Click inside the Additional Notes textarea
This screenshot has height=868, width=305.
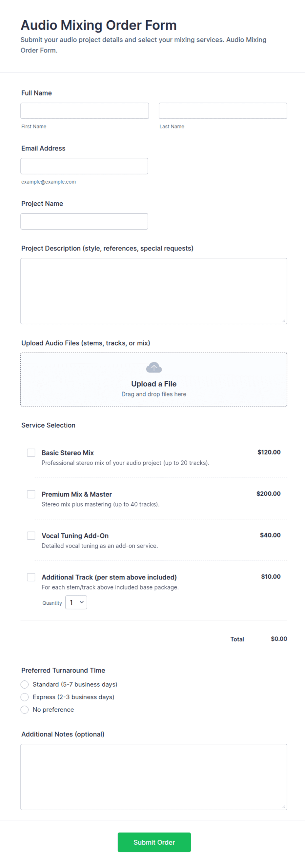(x=154, y=777)
